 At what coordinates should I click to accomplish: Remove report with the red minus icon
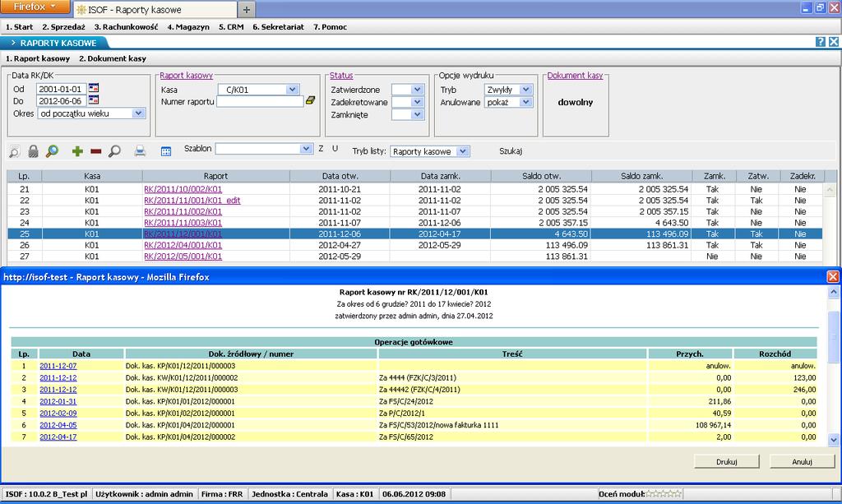click(x=96, y=151)
